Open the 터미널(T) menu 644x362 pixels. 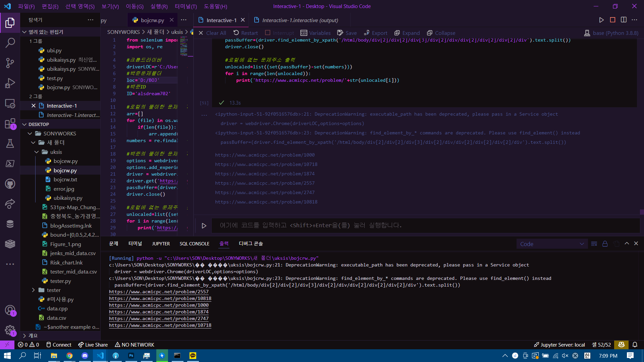[186, 6]
